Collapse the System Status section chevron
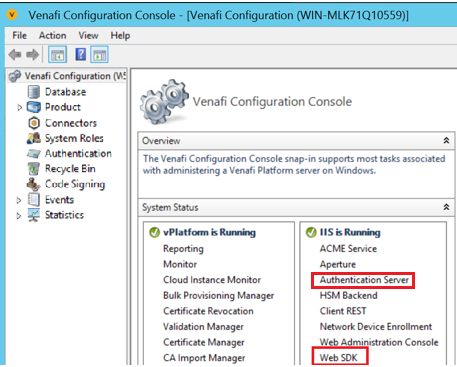The width and height of the screenshot is (457, 367). pos(446,207)
